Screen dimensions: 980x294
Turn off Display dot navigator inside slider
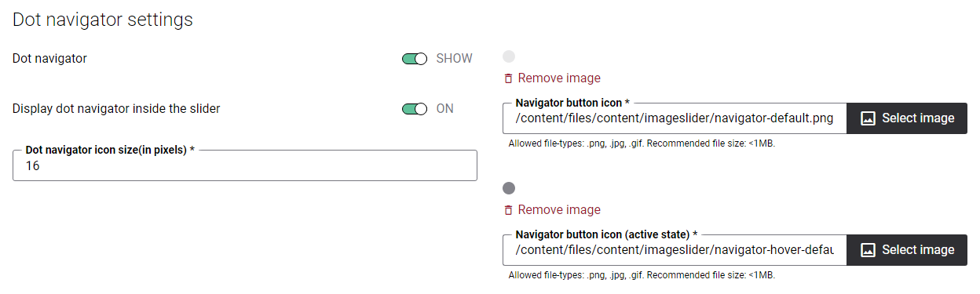[x=415, y=109]
